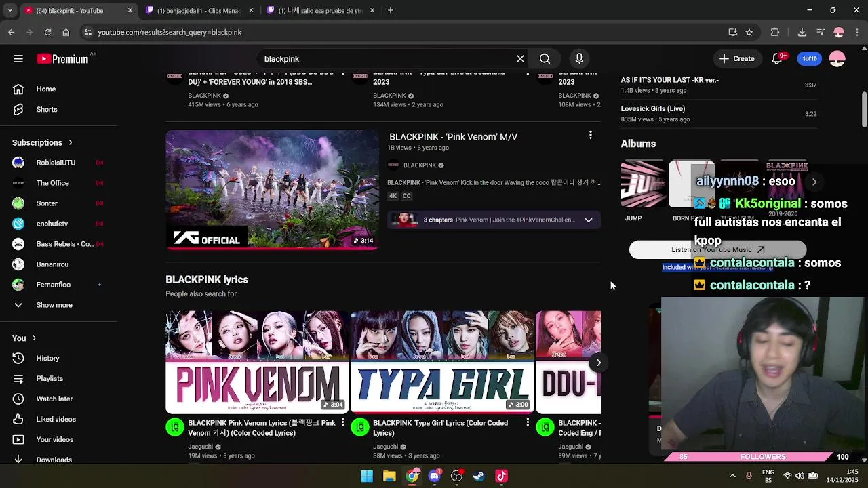Switch to the third browser tab
The width and height of the screenshot is (868, 488).
pos(319,11)
